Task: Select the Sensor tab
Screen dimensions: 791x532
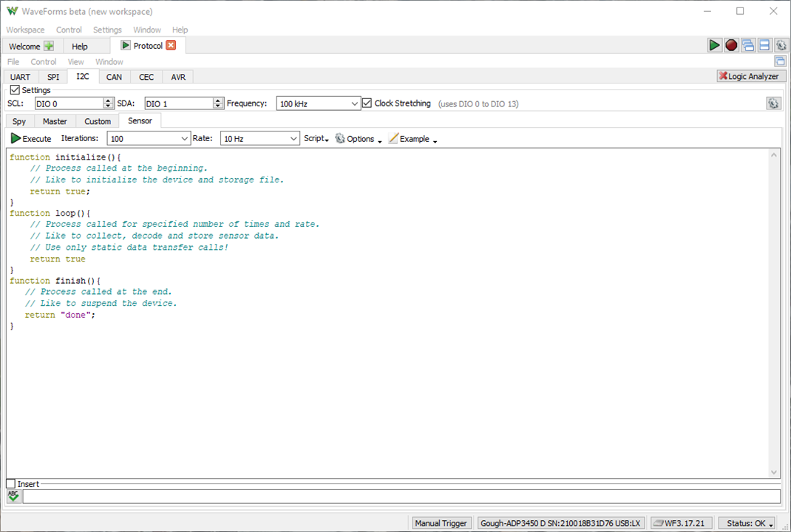Action: coord(140,120)
